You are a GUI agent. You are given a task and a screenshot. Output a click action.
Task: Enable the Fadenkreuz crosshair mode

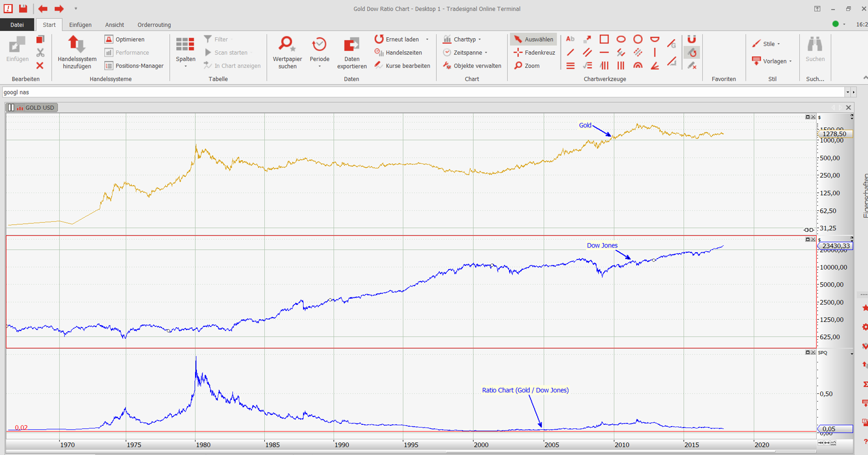pyautogui.click(x=534, y=52)
